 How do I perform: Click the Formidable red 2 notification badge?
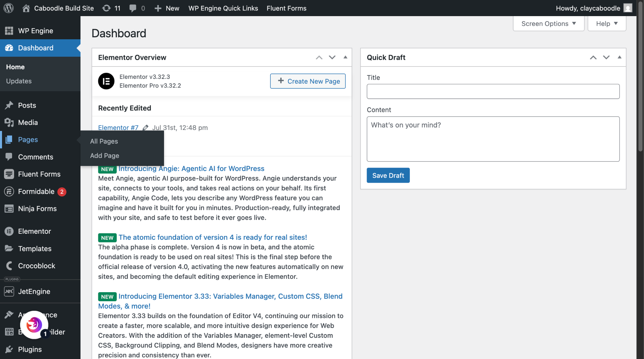coord(62,192)
